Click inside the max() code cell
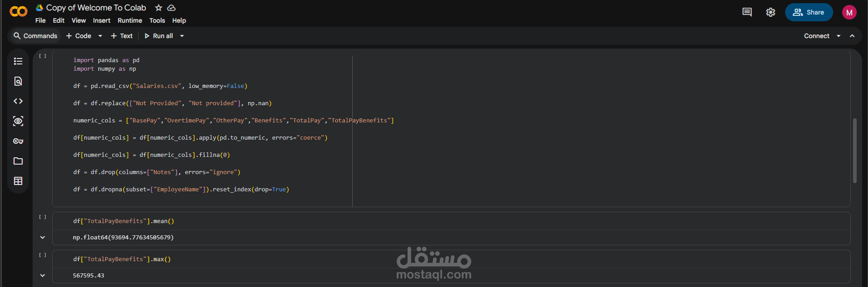 (451, 259)
